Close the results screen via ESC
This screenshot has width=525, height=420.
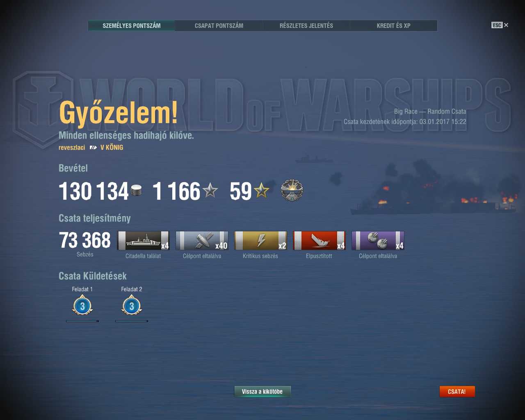pos(500,25)
